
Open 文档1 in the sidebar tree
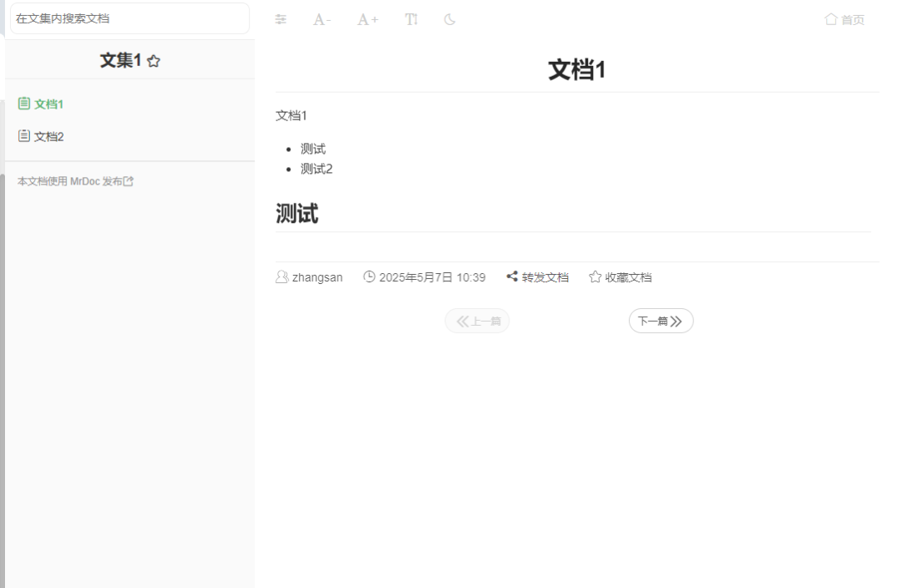(41, 104)
